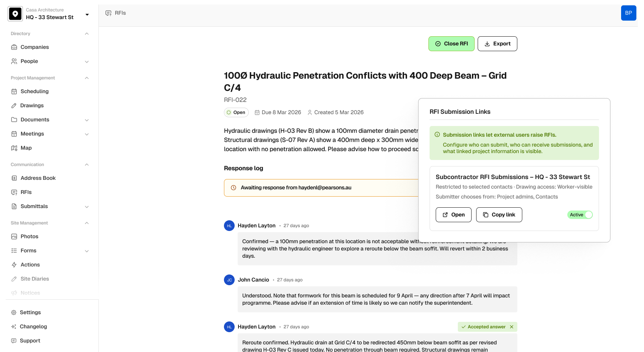Open Drawings in the sidebar
644x352 pixels.
pos(32,105)
